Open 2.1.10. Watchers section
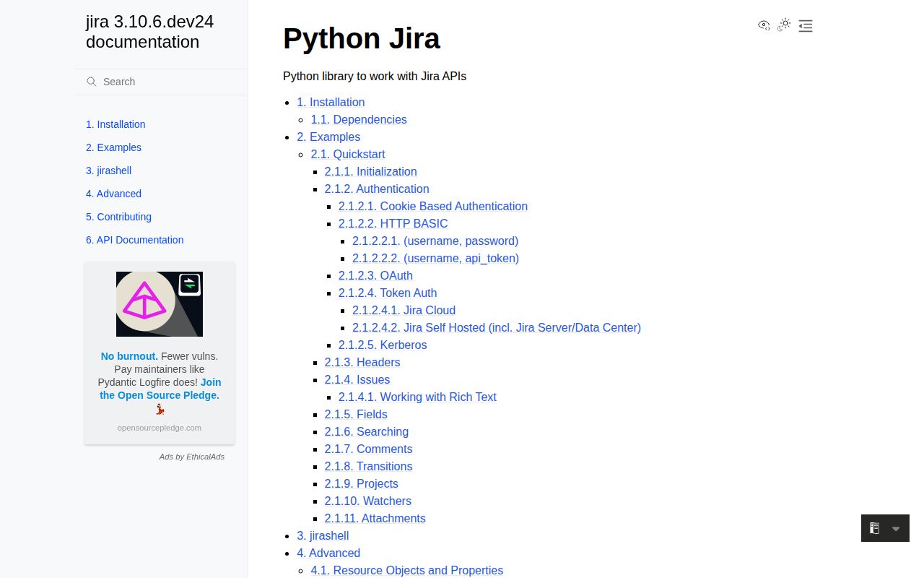The image size is (924, 578). tap(368, 501)
